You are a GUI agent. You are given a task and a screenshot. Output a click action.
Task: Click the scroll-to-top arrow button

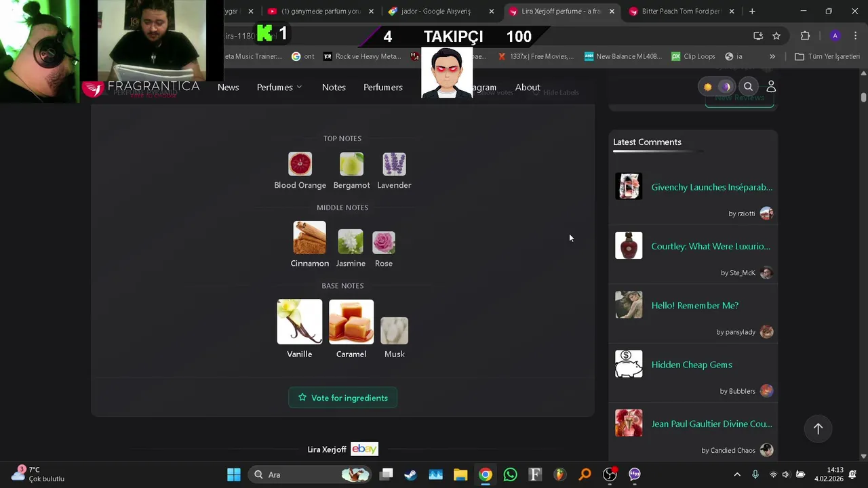coord(818,428)
